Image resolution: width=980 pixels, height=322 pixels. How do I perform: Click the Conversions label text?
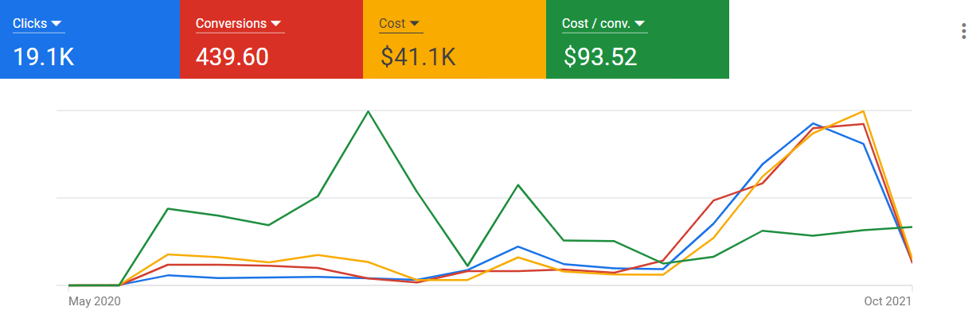point(231,24)
